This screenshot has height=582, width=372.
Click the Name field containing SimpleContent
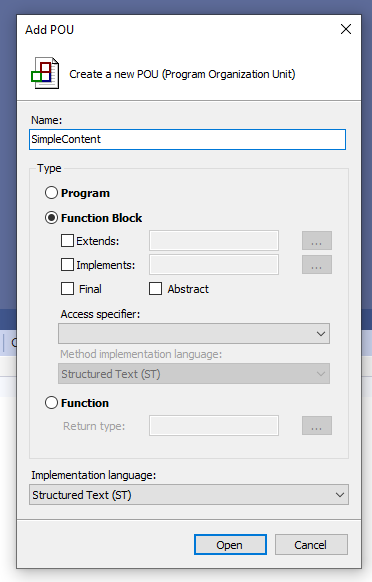point(187,139)
